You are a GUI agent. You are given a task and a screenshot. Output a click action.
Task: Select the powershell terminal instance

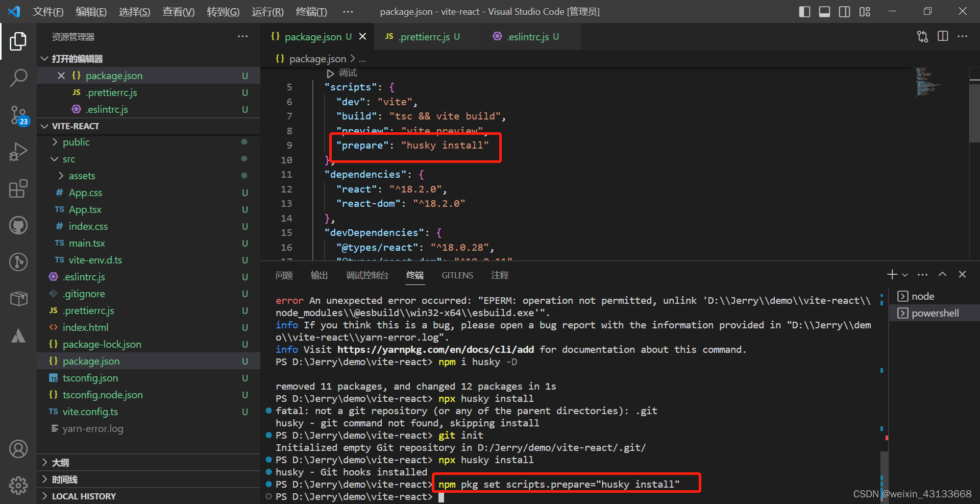pos(935,313)
